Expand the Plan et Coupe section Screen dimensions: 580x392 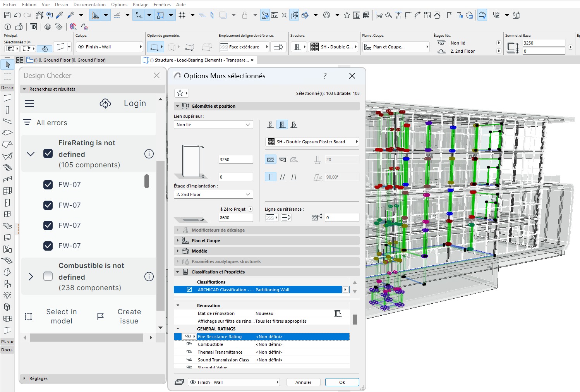coord(206,241)
